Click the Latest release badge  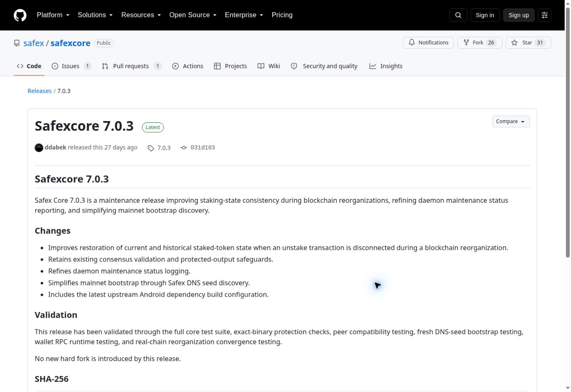[153, 127]
